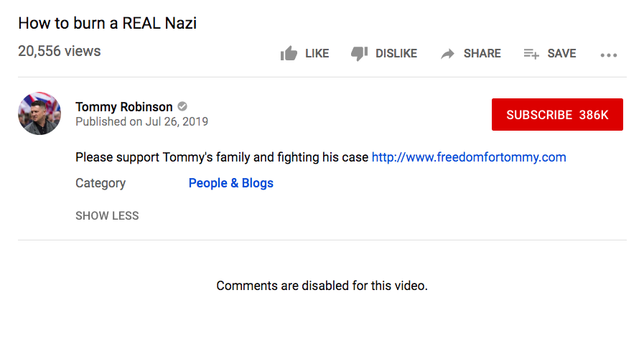Screen dimensions: 644x364
Task: Go to the Tommy Robinson channel name
Action: click(x=124, y=107)
